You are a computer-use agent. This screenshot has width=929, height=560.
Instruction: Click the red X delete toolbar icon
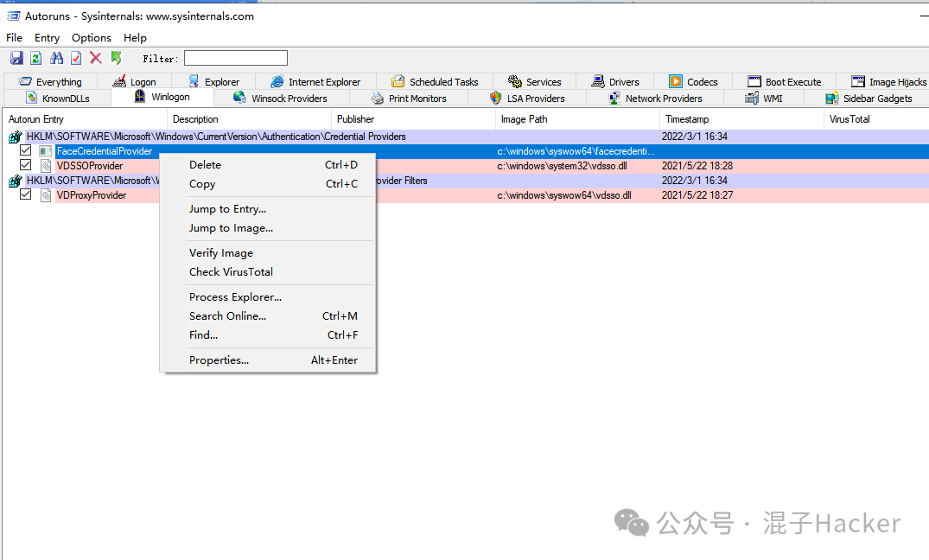pyautogui.click(x=95, y=57)
